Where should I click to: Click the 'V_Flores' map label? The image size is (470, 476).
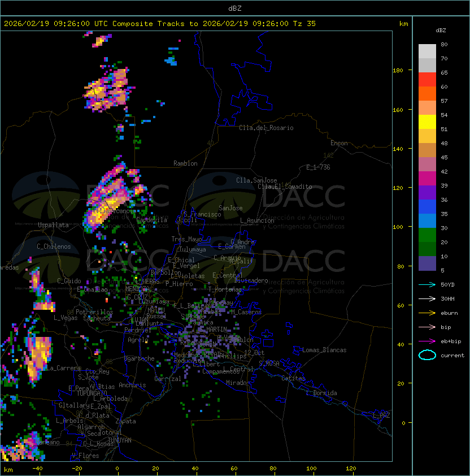coord(85,456)
